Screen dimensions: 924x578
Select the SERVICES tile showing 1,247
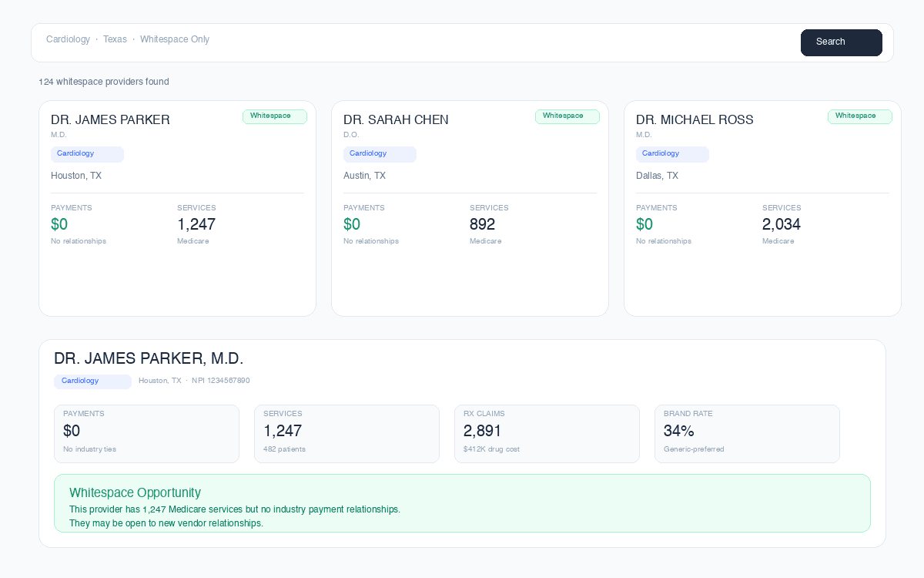[346, 433]
